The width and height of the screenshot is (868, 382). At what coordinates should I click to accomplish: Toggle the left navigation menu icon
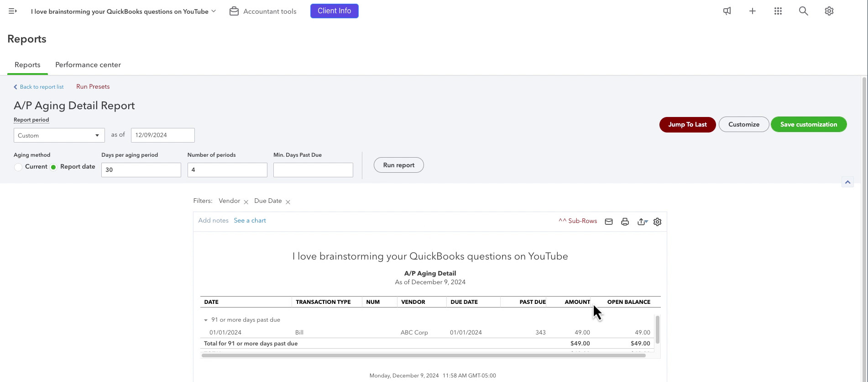(13, 11)
